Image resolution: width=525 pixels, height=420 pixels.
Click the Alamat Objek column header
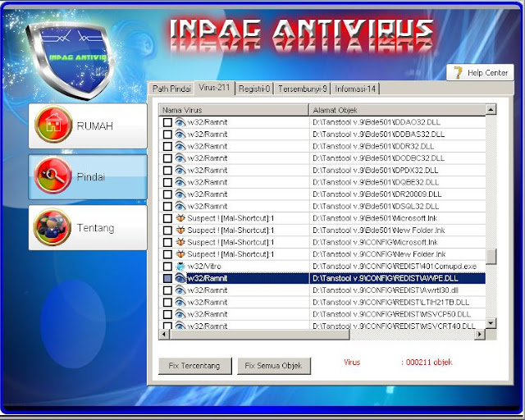pos(397,110)
